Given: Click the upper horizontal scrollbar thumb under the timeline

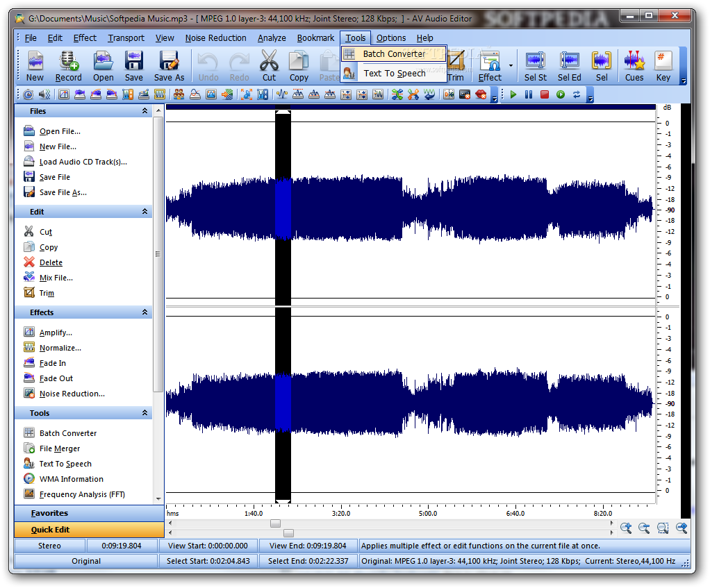Looking at the screenshot, I should click(x=275, y=523).
